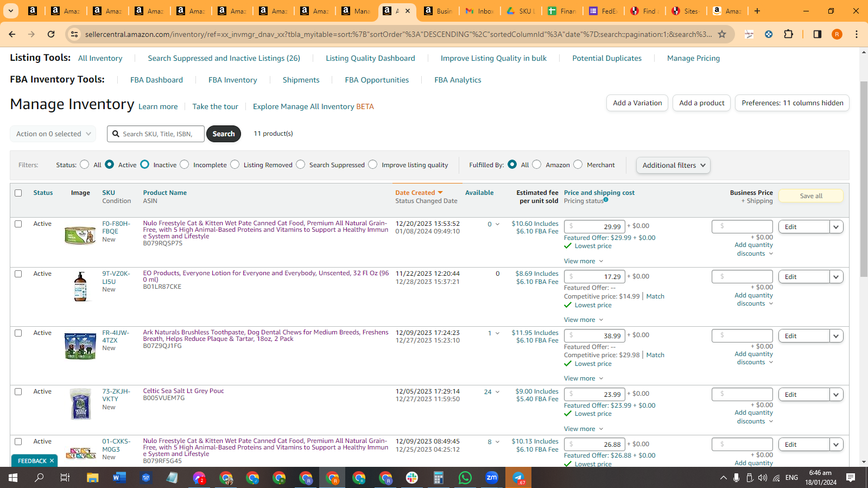
Task: Open Messenger from the taskbar
Action: (x=199, y=478)
